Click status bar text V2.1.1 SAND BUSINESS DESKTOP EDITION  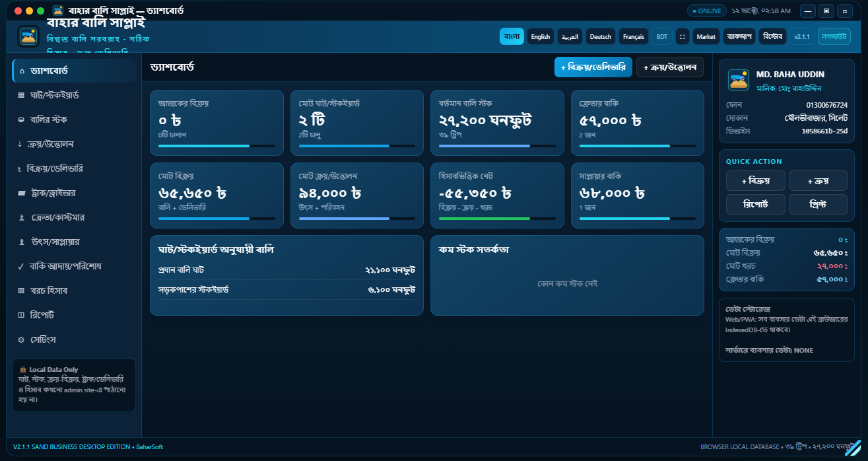71,447
